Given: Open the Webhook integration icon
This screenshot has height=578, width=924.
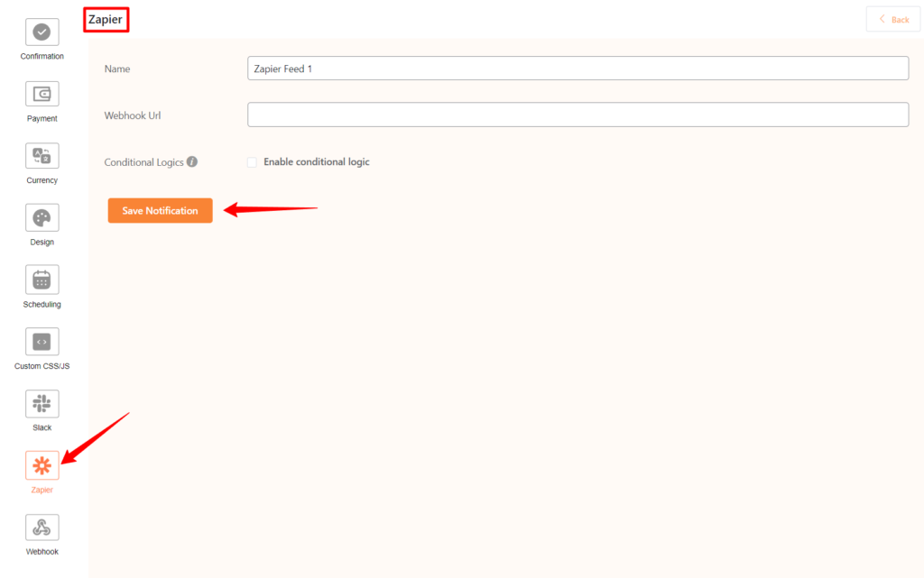Looking at the screenshot, I should [x=42, y=527].
